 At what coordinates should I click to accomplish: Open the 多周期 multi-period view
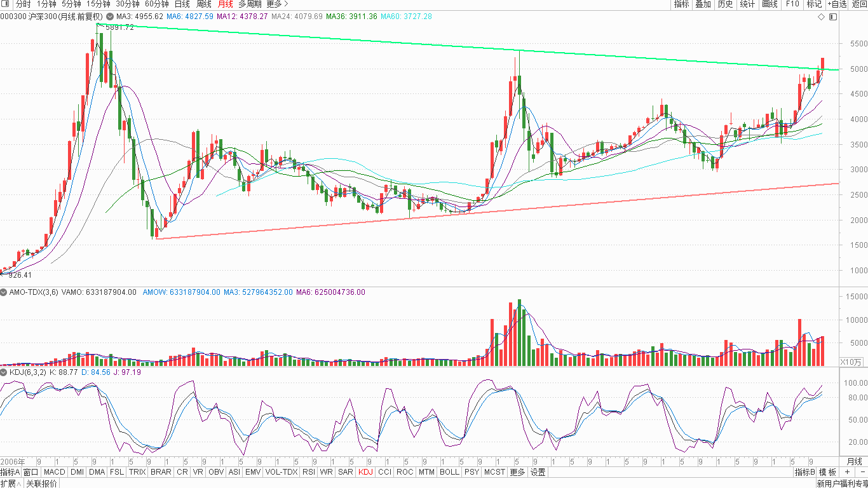[x=251, y=4]
